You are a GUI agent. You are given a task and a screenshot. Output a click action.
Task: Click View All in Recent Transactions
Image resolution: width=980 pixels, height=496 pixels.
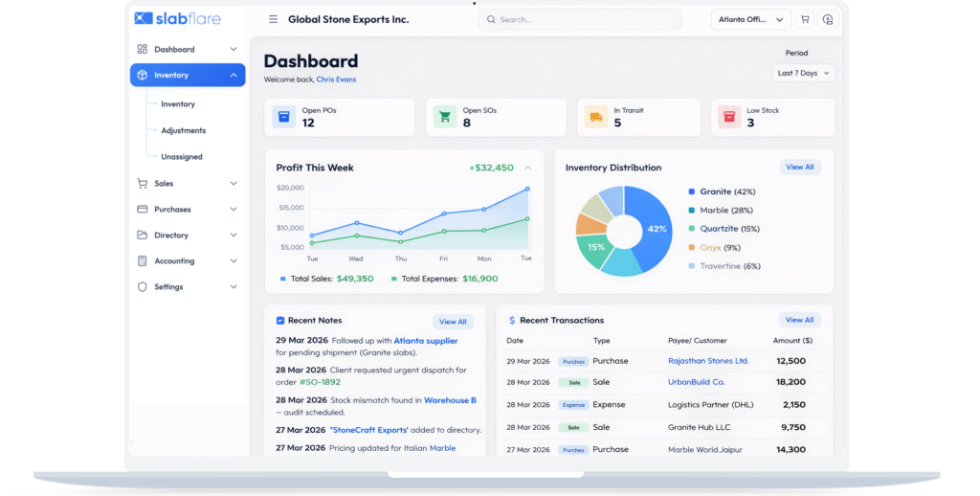[800, 320]
